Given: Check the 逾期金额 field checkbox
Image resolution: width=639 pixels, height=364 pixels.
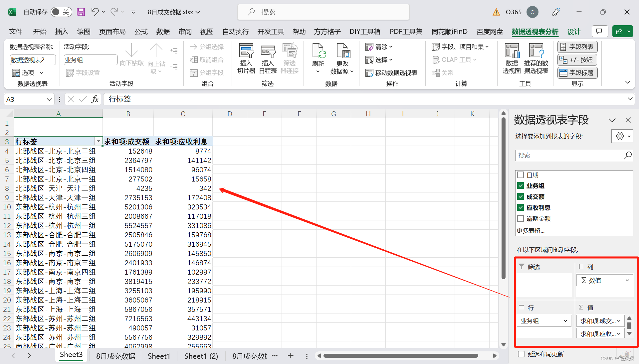Looking at the screenshot, I should (521, 218).
